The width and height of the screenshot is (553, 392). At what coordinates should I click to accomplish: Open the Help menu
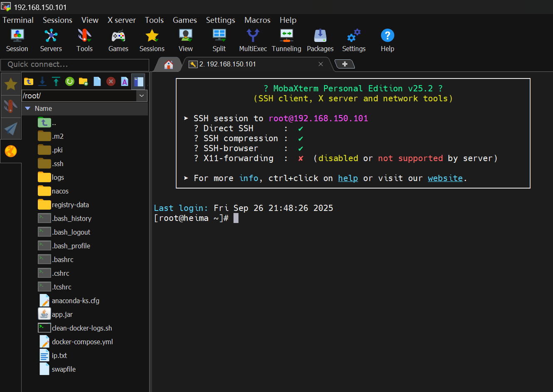click(x=288, y=20)
